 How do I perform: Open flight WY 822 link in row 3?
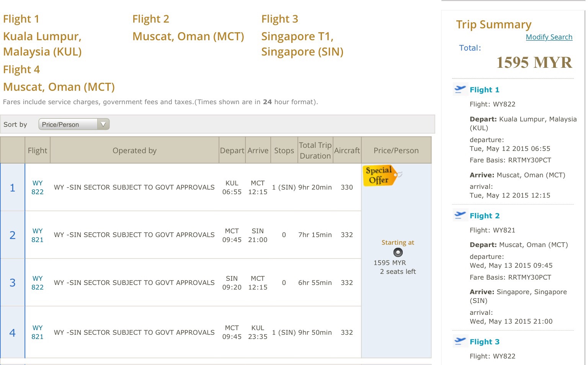click(x=38, y=283)
